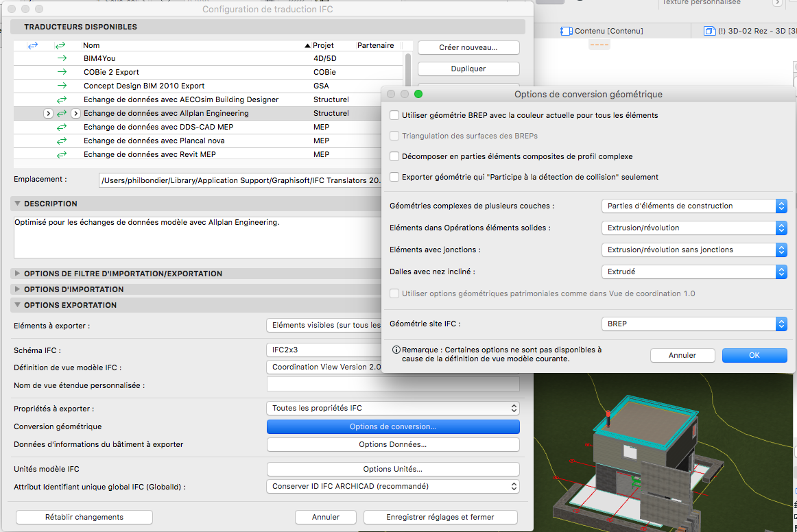797x532 pixels.
Task: Click the chevron next to Texture personnalisée
Action: (777, 3)
